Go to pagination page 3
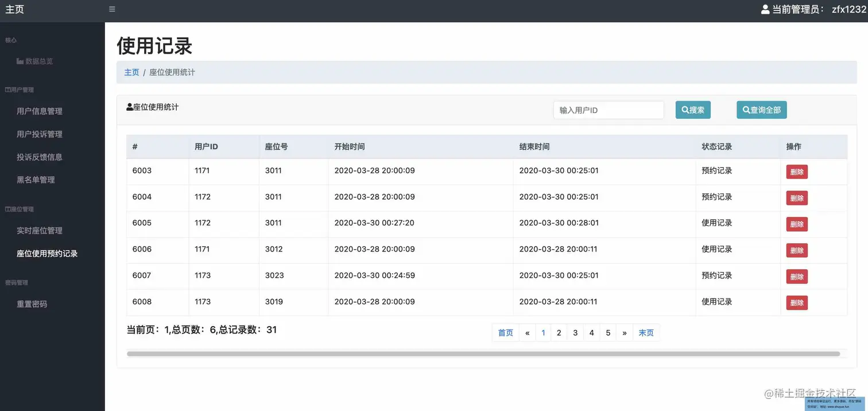 coord(575,333)
